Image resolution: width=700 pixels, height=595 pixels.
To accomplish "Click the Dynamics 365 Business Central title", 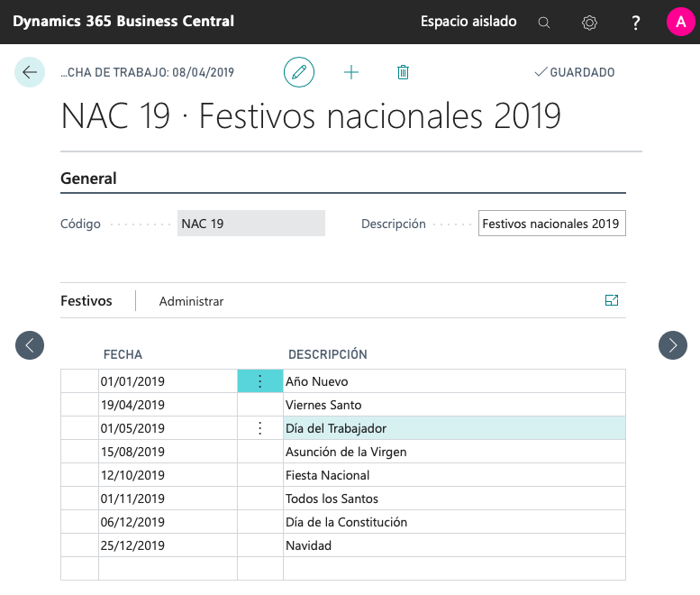I will click(123, 22).
